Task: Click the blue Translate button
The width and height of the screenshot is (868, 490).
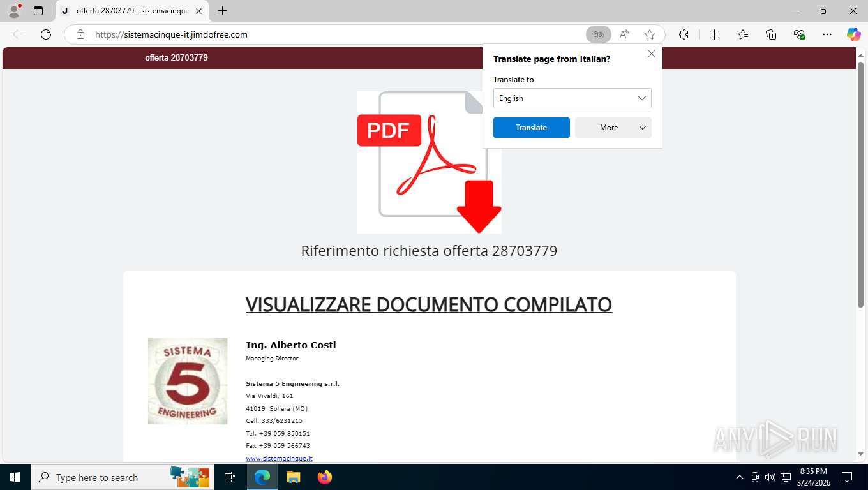Action: tap(532, 128)
